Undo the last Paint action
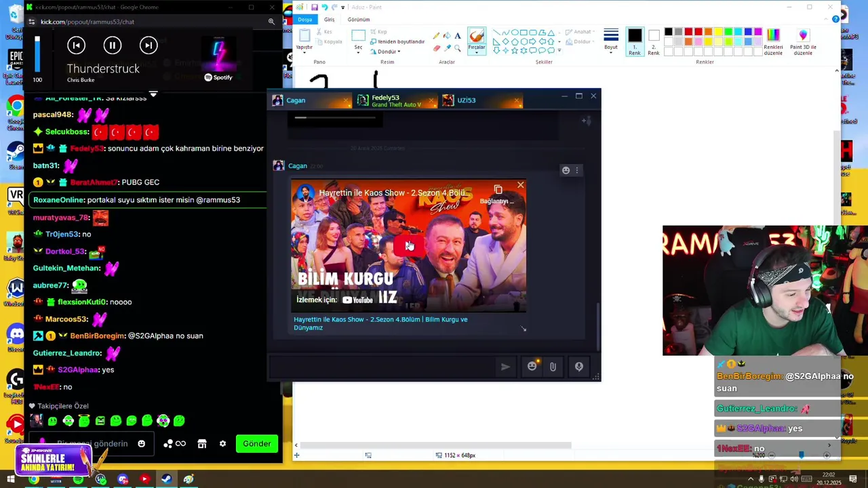 click(x=324, y=7)
